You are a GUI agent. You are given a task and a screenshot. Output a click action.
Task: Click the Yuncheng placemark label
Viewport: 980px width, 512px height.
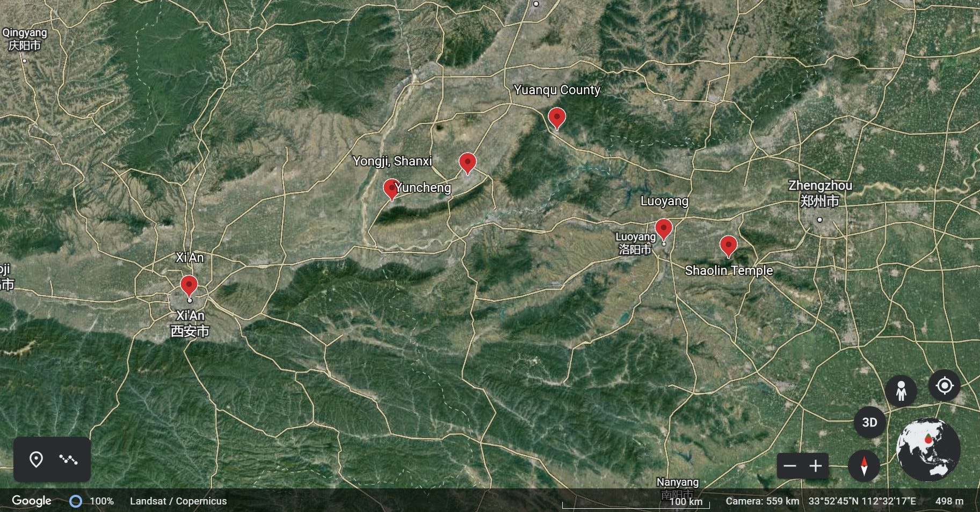(423, 188)
